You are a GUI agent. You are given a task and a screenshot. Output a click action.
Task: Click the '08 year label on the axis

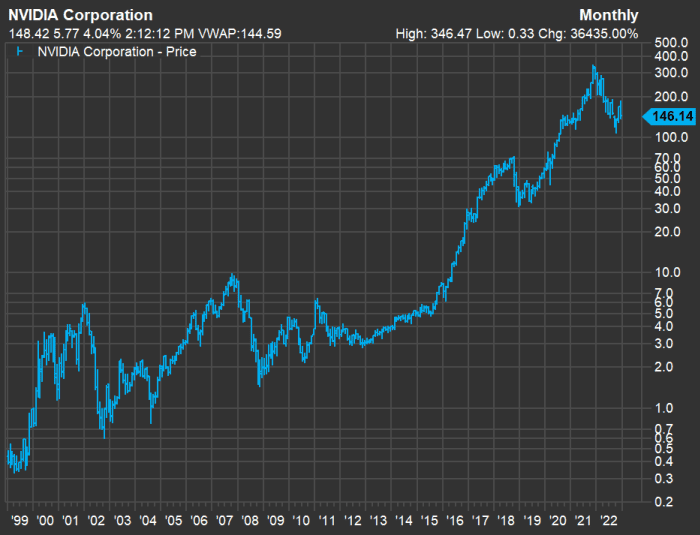(250, 520)
